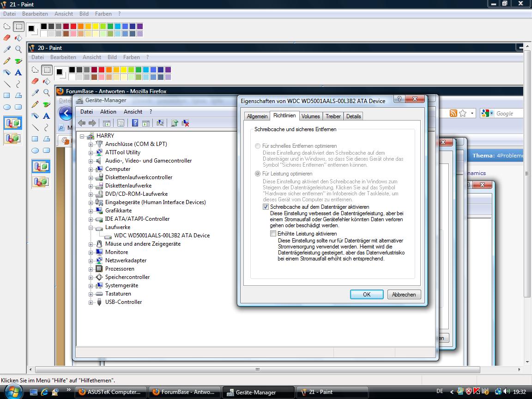Viewport: 532px width, 399px height.
Task: Open the Bearbeiten menu in 21 - Paint
Action: point(35,14)
